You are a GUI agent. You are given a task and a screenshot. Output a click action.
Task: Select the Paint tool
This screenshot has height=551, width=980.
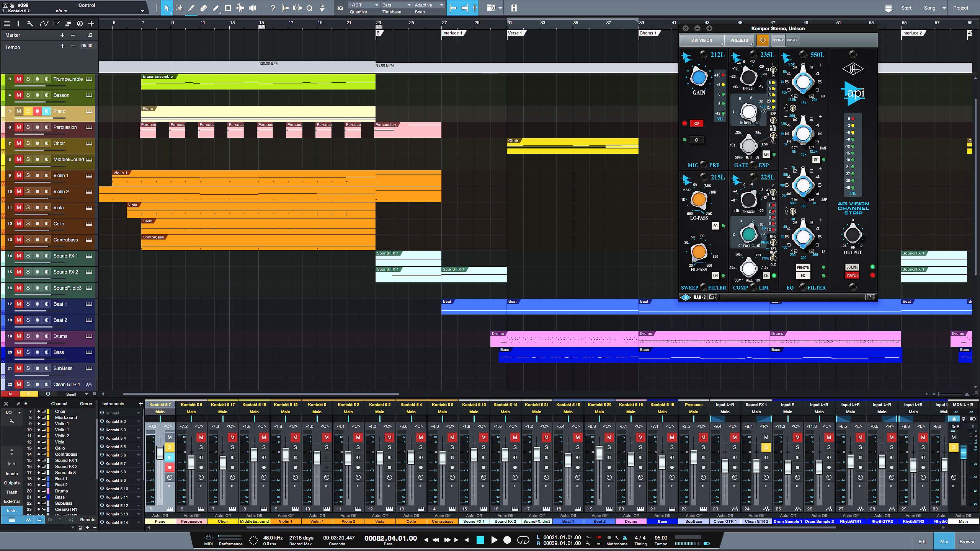[x=216, y=8]
